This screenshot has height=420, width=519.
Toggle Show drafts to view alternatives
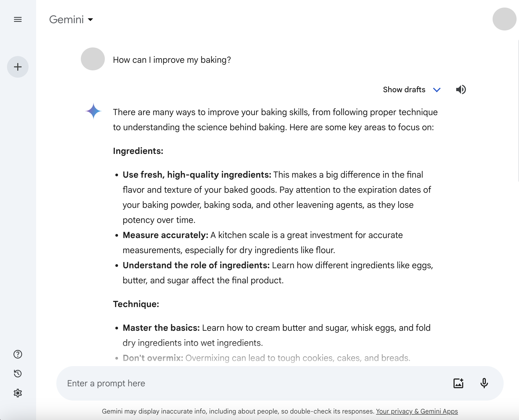coord(411,89)
